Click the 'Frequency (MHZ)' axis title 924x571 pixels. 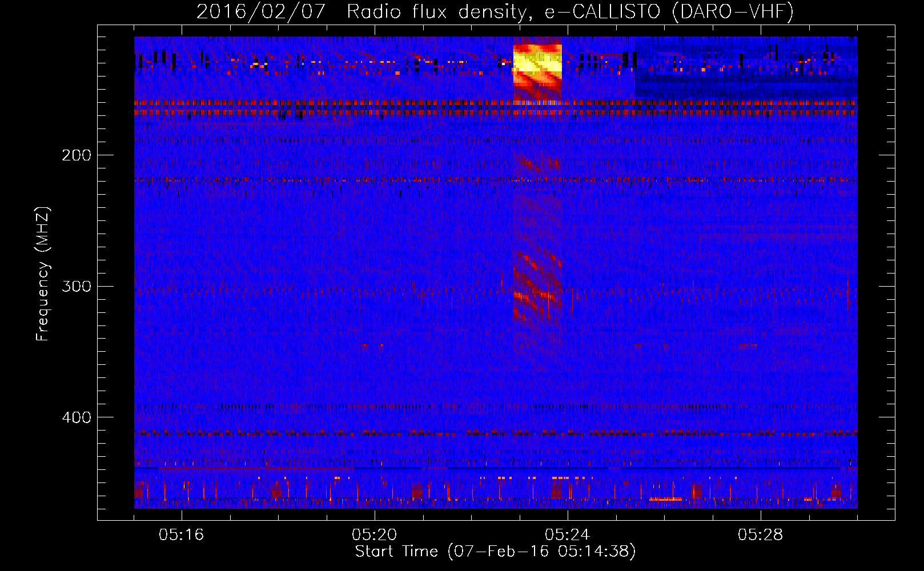click(x=43, y=274)
